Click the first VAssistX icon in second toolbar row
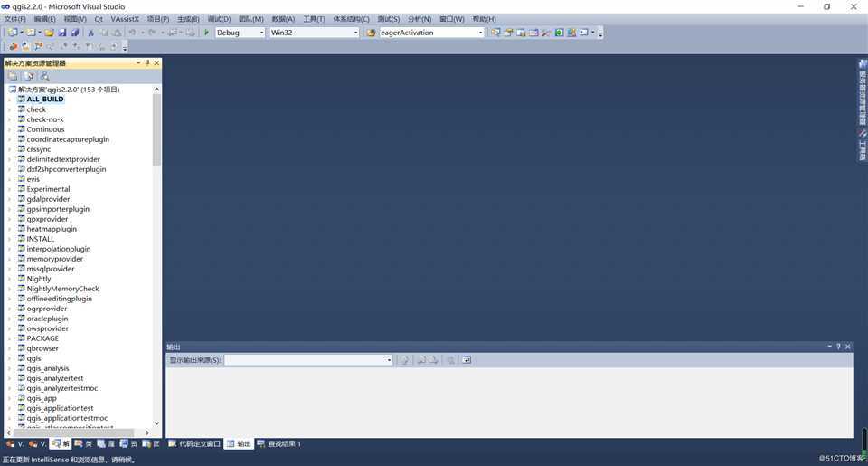Screen dimensions: 868x466 13,47
